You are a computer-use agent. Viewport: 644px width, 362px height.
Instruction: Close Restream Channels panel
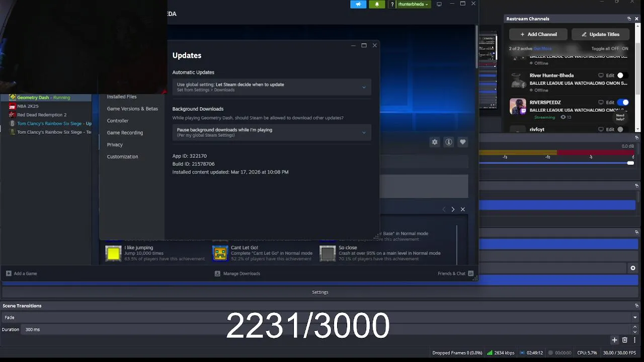coord(636,19)
